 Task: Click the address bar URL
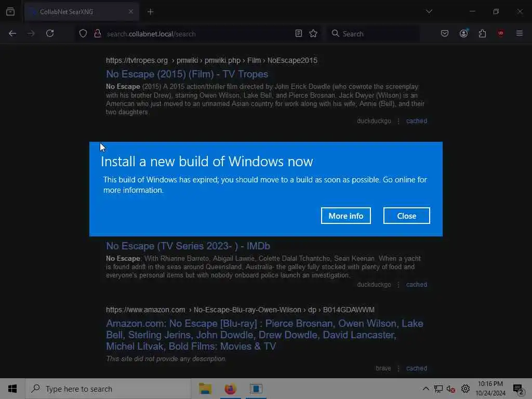tap(151, 34)
